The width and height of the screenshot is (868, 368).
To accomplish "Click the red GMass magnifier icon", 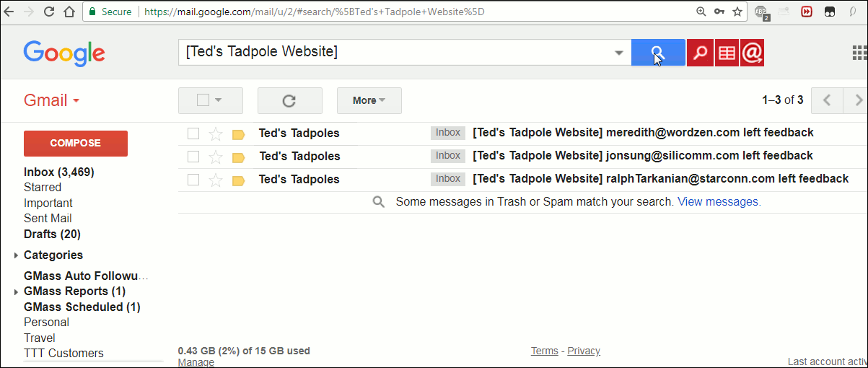I will click(x=700, y=53).
